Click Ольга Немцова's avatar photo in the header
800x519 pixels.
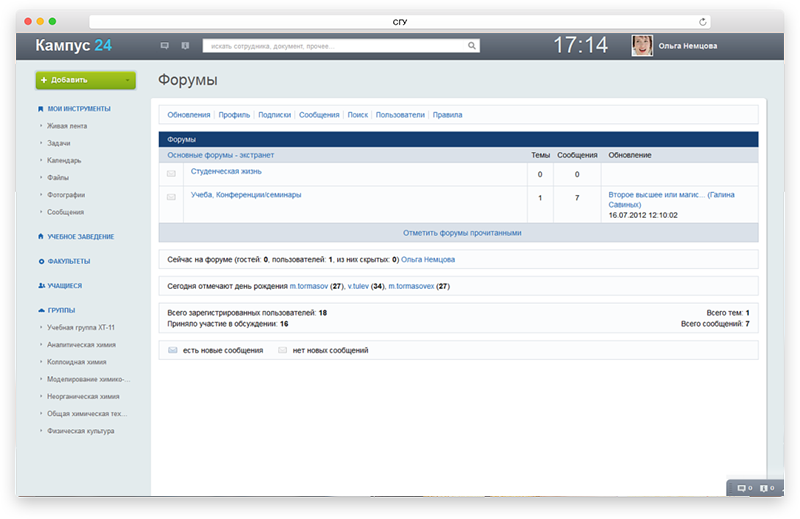(x=642, y=45)
